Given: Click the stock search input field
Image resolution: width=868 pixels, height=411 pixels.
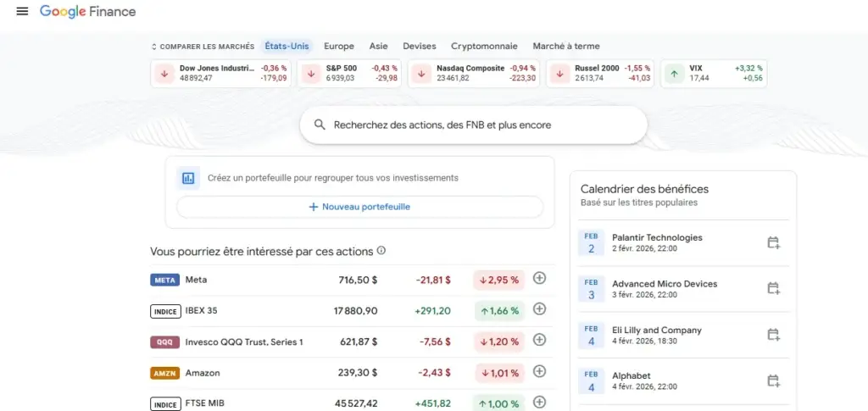Looking at the screenshot, I should (473, 125).
